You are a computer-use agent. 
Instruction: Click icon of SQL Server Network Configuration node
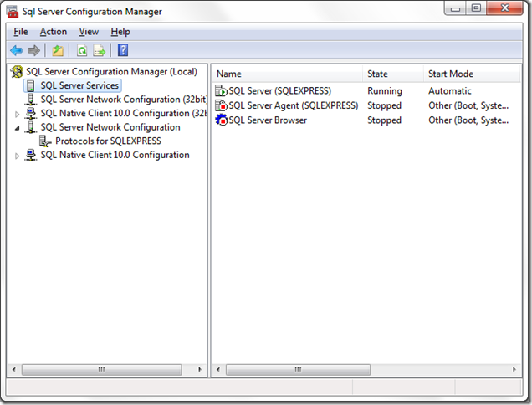tap(31, 127)
